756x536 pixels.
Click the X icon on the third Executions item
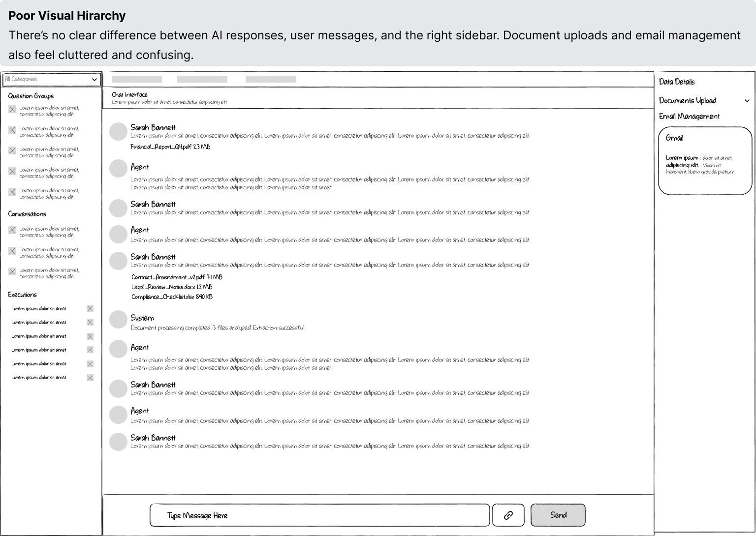click(x=90, y=336)
